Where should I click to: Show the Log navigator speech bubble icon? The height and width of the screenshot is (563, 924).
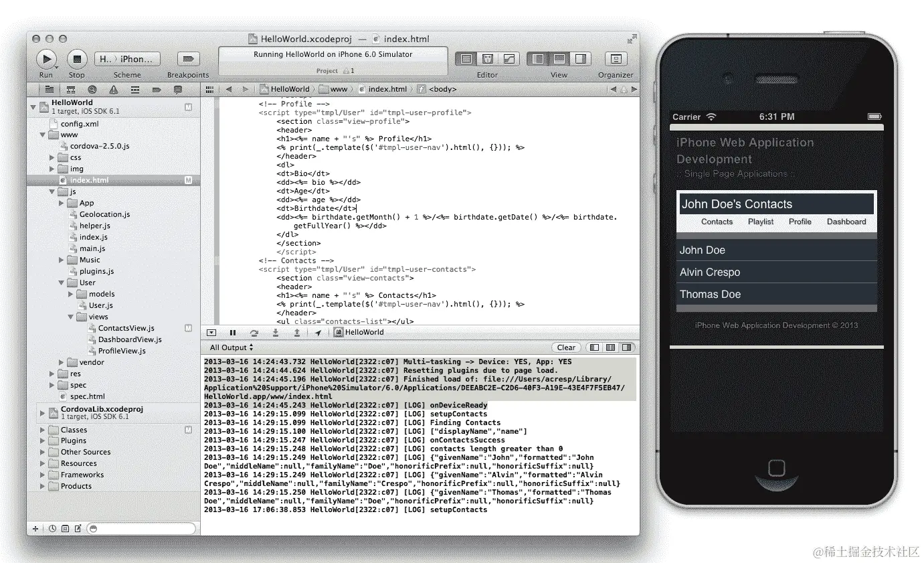pyautogui.click(x=177, y=89)
